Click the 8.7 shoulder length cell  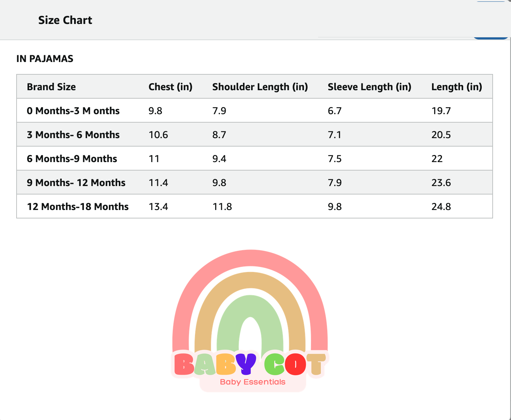[x=219, y=135]
